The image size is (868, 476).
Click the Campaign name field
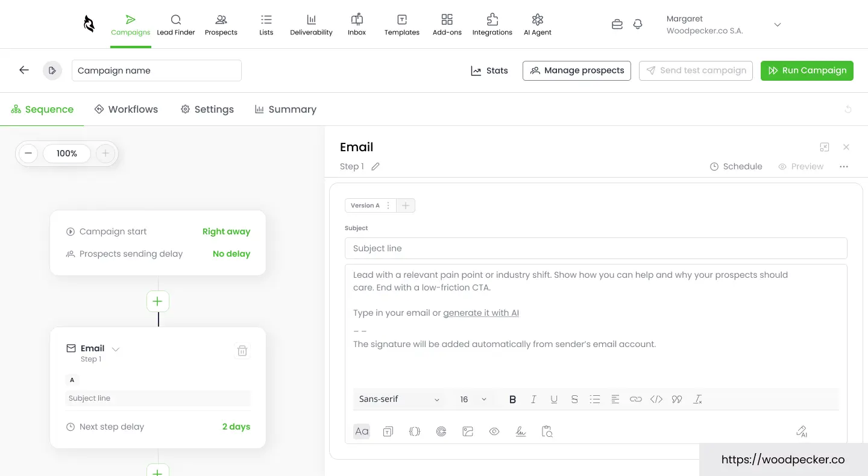coord(157,70)
